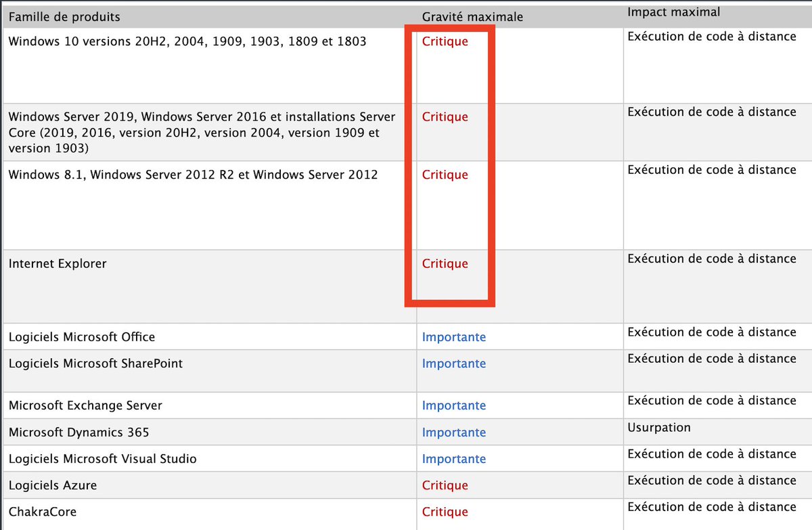Click the impact text in the Internet Explorer row
812x530 pixels.
point(712,259)
